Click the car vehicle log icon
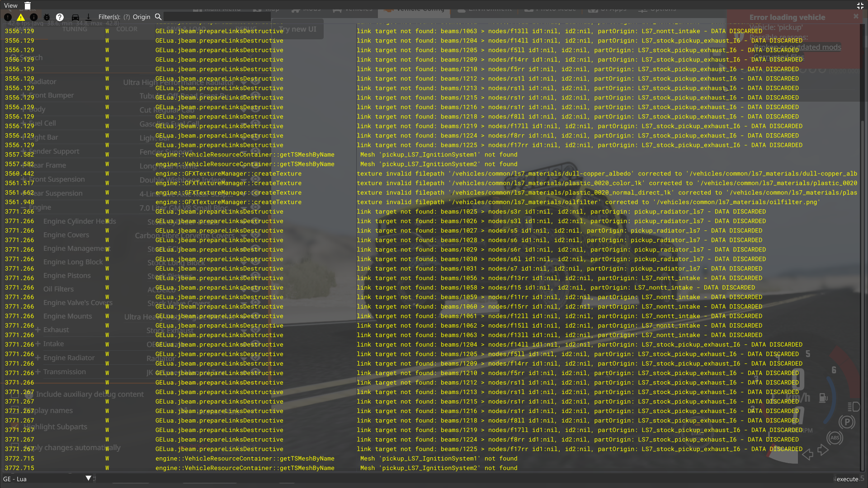868x488 pixels. coord(75,17)
